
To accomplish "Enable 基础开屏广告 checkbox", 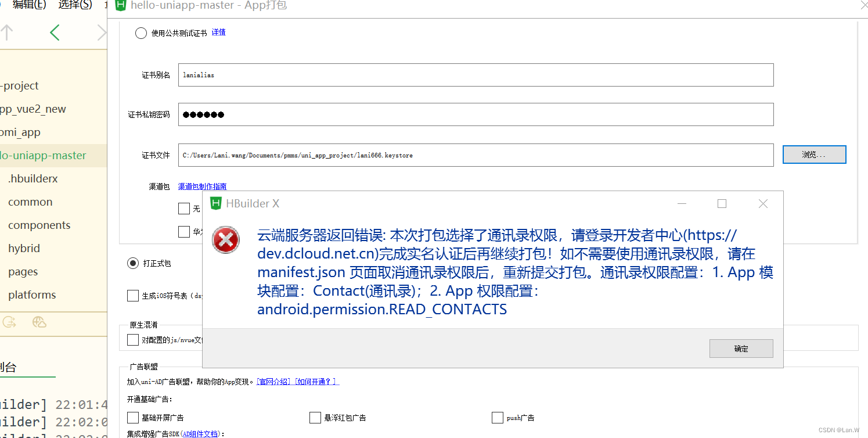I will tap(133, 418).
